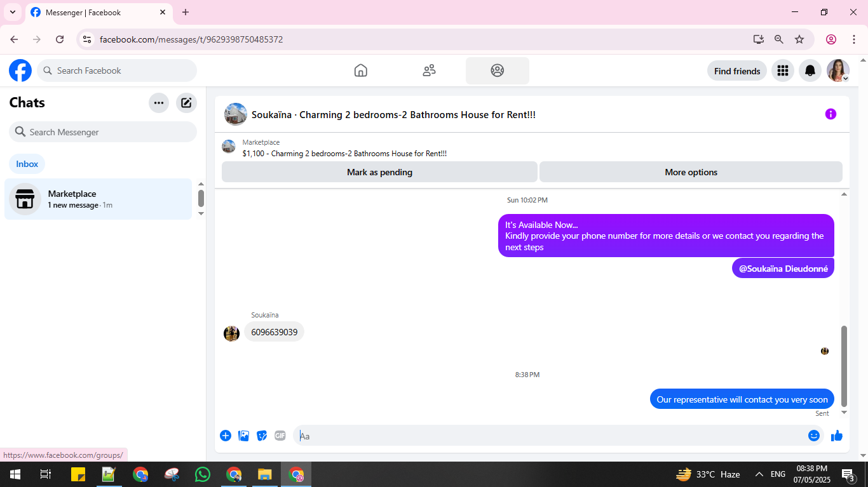Click the Facebook logo icon
The width and height of the screenshot is (868, 487).
[20, 70]
